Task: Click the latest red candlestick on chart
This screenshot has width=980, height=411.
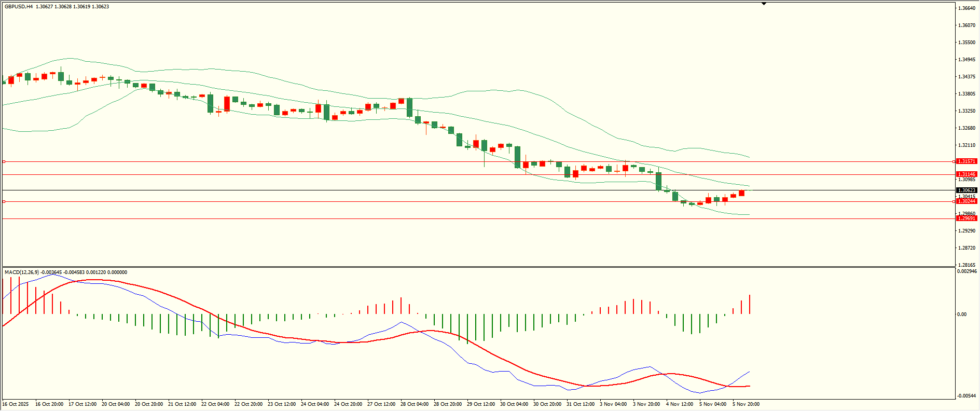Action: (742, 193)
